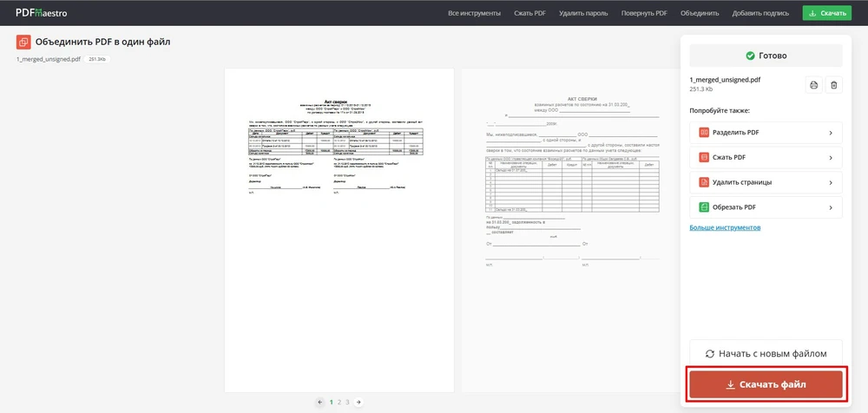Open Все инструменты in the top menu

pos(474,13)
